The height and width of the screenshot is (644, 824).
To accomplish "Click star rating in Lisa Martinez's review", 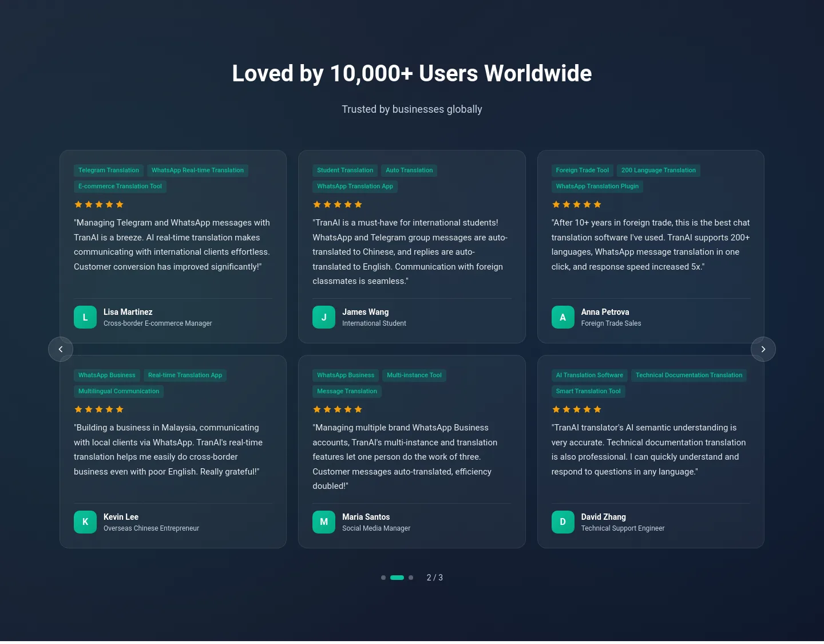I will [99, 204].
